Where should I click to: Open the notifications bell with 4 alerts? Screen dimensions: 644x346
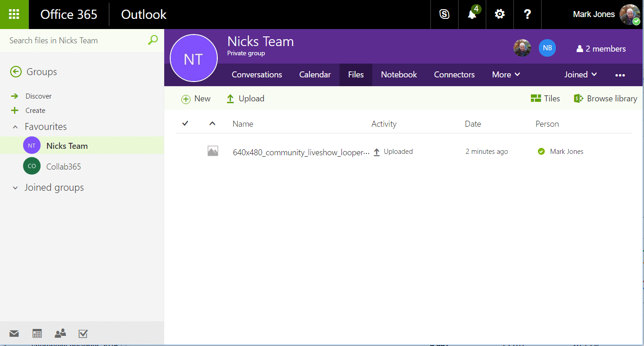[x=472, y=14]
